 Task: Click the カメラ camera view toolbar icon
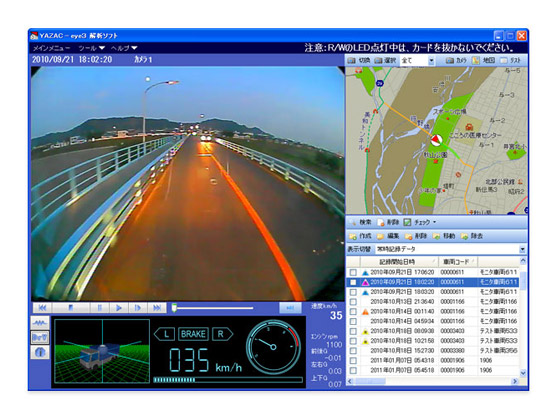(450, 60)
